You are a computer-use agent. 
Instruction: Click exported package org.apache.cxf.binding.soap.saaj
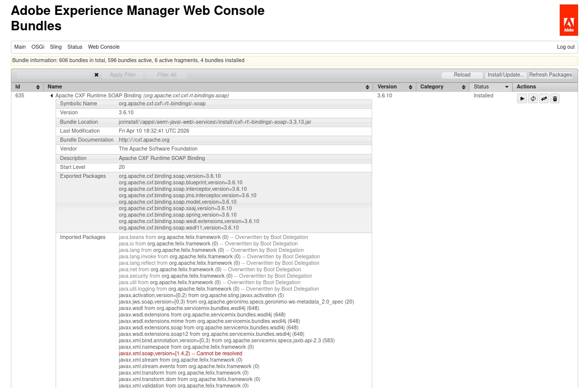(175, 209)
